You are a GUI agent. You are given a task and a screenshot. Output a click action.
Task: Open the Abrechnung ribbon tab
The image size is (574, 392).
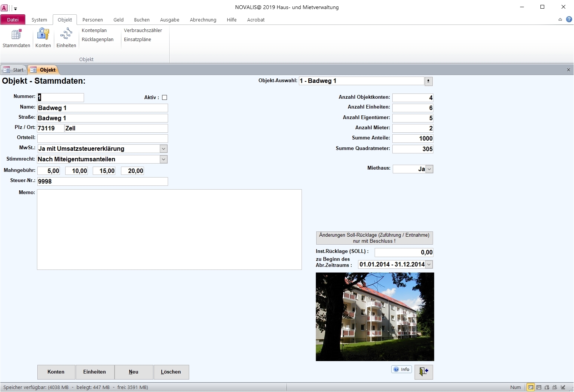click(203, 20)
